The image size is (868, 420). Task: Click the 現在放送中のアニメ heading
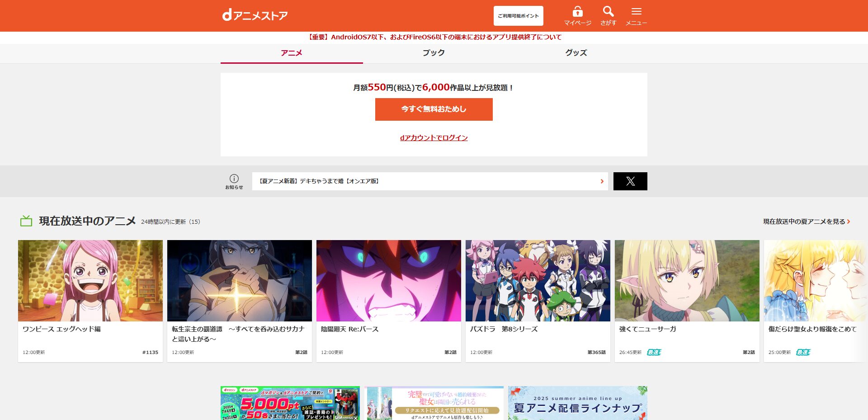click(87, 221)
